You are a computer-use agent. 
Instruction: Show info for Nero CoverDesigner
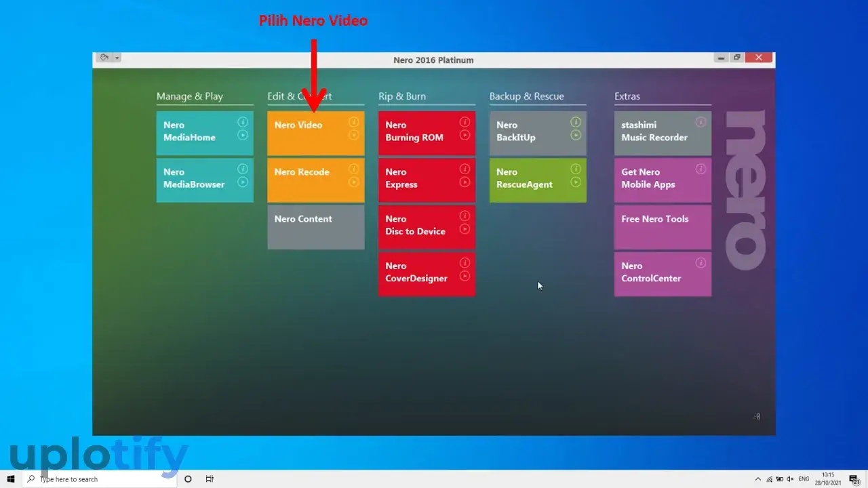coord(465,263)
